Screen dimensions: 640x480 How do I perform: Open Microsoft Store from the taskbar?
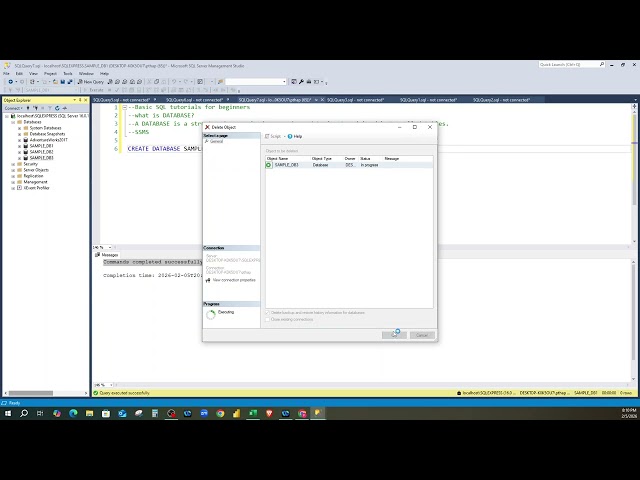tap(106, 413)
